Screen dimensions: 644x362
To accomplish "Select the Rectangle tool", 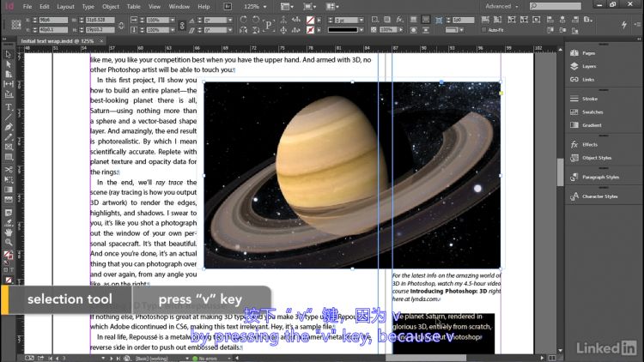I will 9,157.
